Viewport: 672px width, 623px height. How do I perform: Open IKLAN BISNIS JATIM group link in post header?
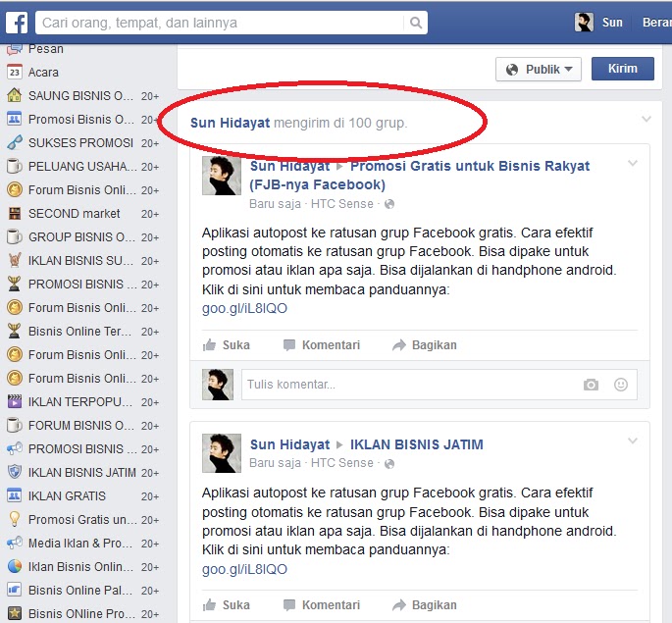[x=417, y=444]
